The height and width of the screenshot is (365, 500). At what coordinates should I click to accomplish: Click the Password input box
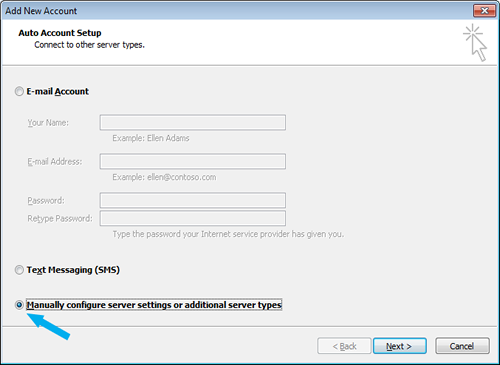pyautogui.click(x=193, y=200)
